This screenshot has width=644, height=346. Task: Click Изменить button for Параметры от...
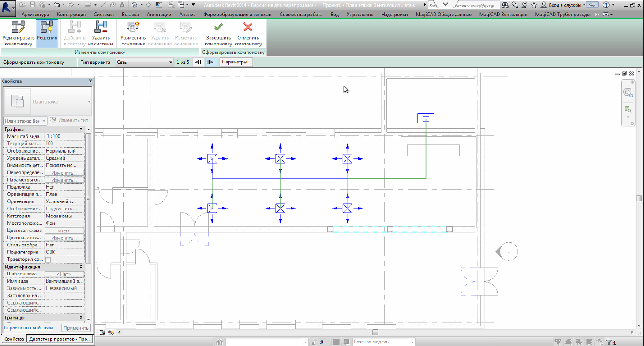pos(64,180)
